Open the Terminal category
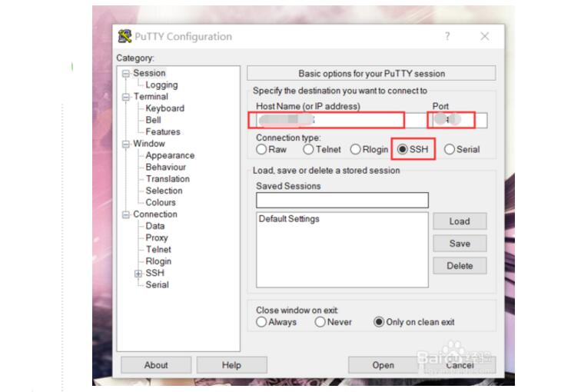Screen dimensions: 581x392 pos(151,96)
